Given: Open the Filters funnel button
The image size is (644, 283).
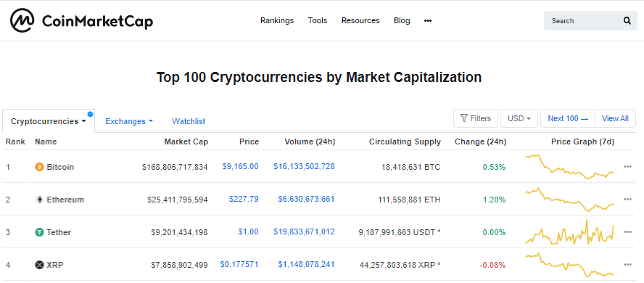Looking at the screenshot, I should click(x=476, y=118).
